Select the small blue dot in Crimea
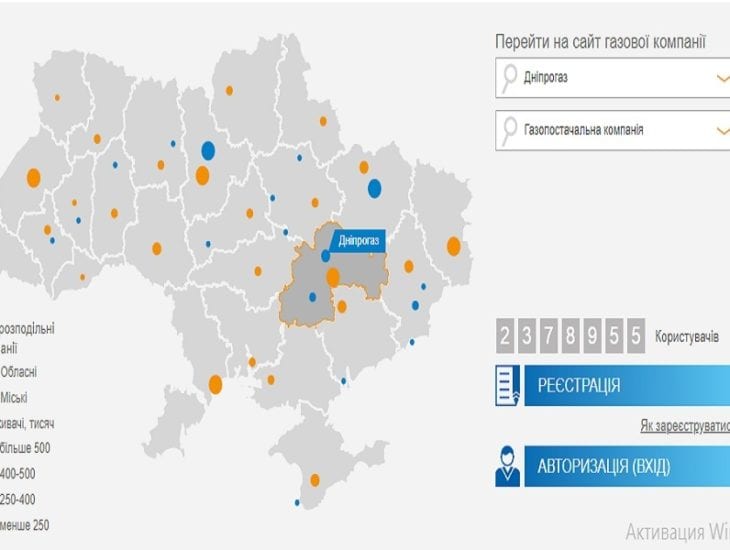The image size is (730, 550). [297, 503]
